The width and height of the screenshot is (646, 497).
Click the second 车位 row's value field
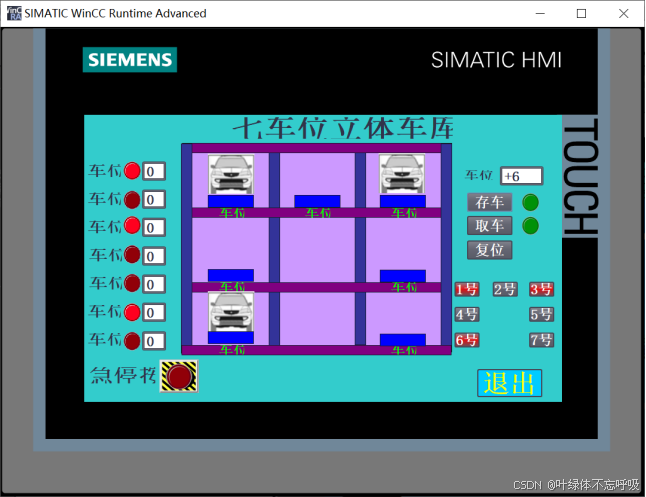point(154,199)
